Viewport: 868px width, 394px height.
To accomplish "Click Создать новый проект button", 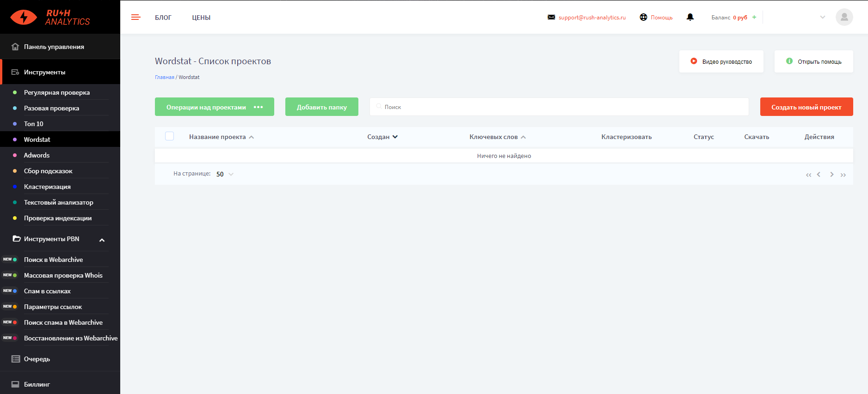I will 806,107.
